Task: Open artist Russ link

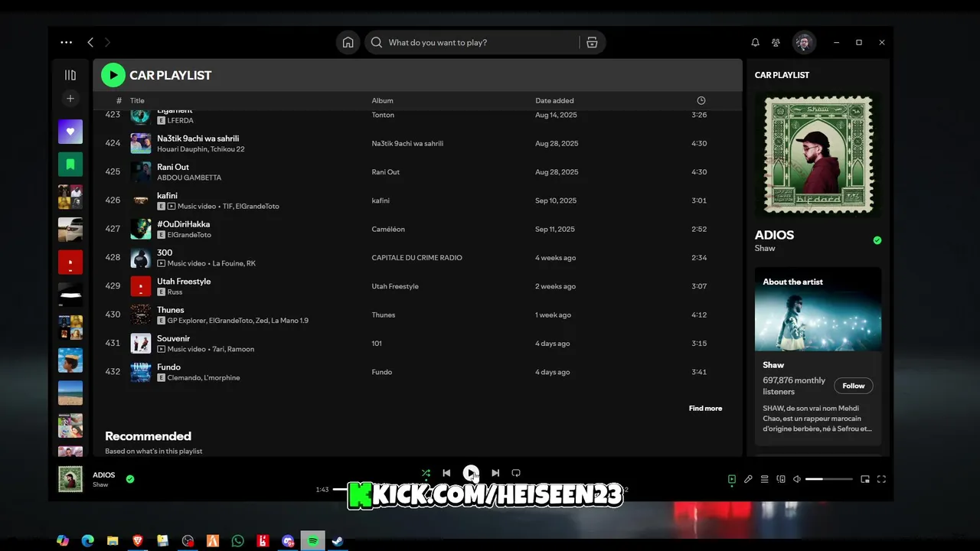Action: tap(175, 292)
